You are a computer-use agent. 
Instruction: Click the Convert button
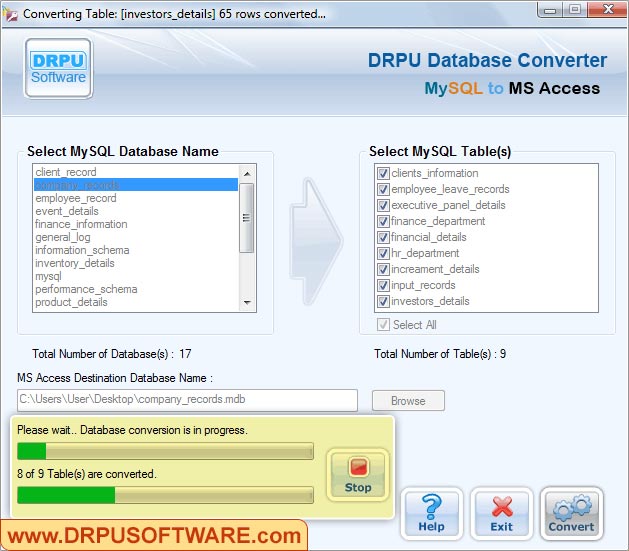pos(571,514)
